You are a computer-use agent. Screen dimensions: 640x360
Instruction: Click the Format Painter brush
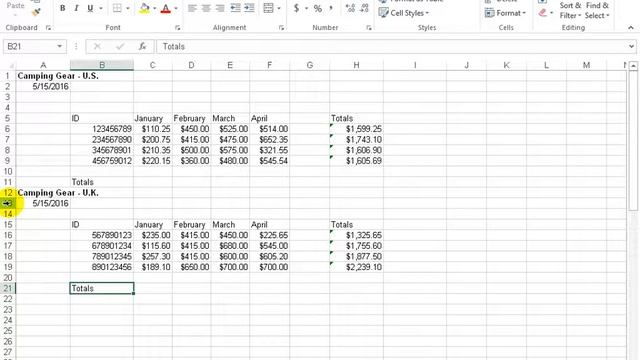36,12
